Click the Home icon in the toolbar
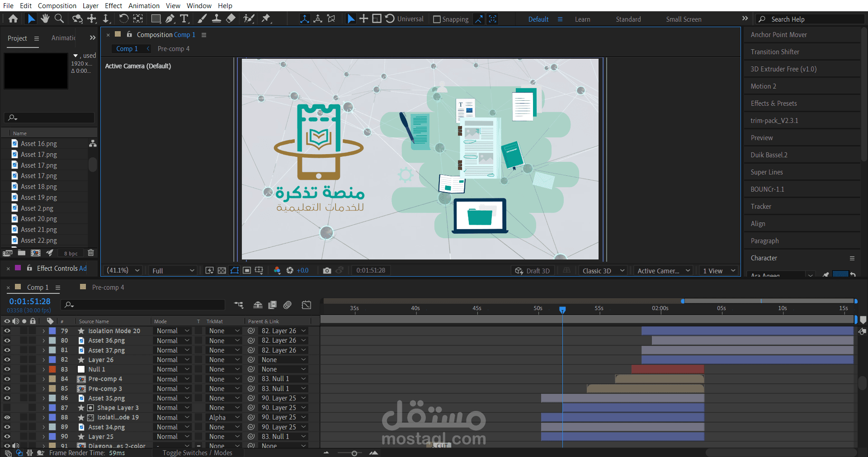The image size is (868, 457). tap(13, 19)
